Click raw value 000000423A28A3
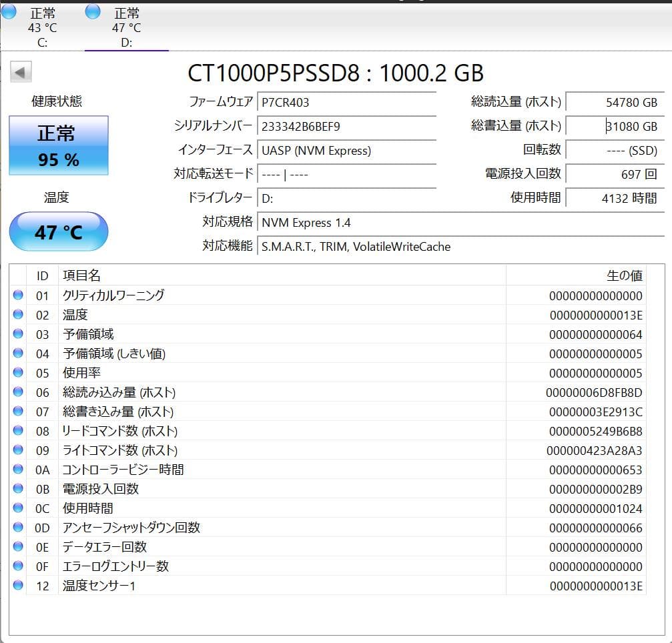The width and height of the screenshot is (672, 643). click(594, 451)
